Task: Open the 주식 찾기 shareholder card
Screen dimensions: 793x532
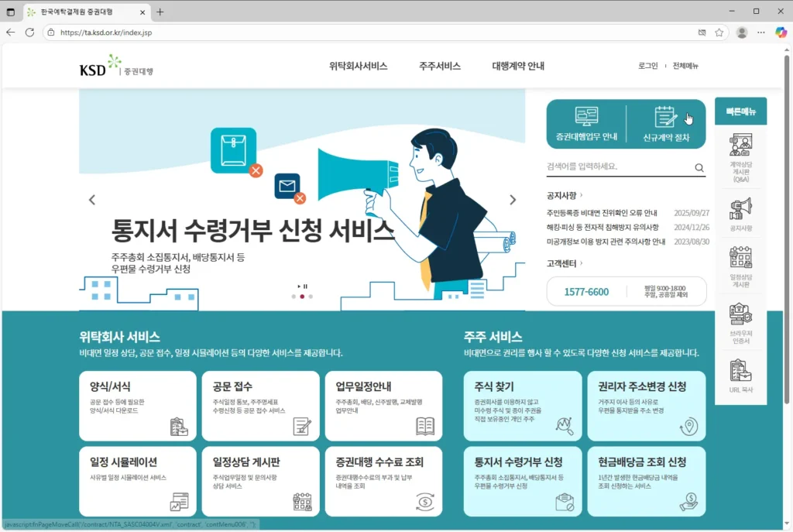Action: [x=523, y=406]
